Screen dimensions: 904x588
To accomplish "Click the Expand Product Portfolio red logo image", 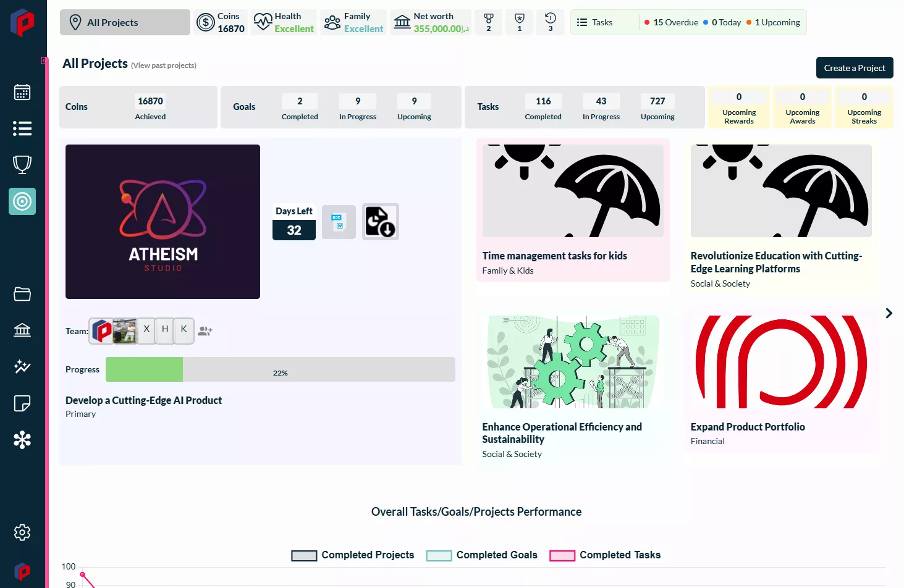I will 781,362.
